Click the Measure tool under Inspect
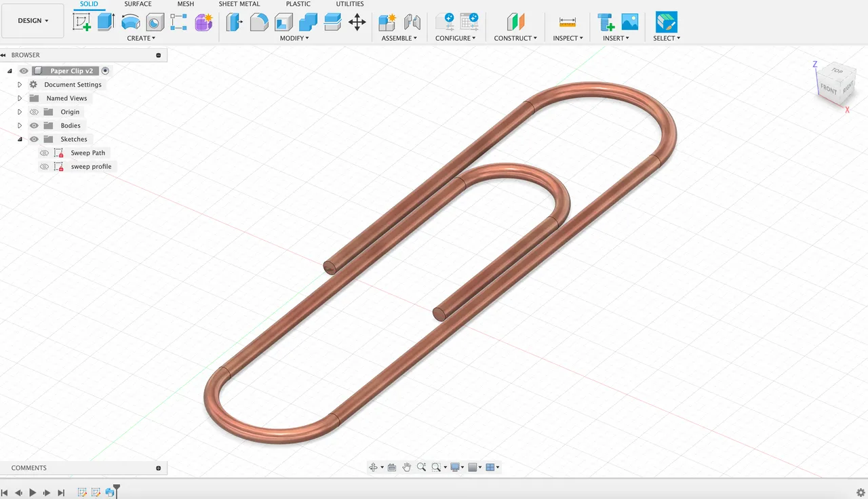The width and height of the screenshot is (868, 499). coord(568,22)
